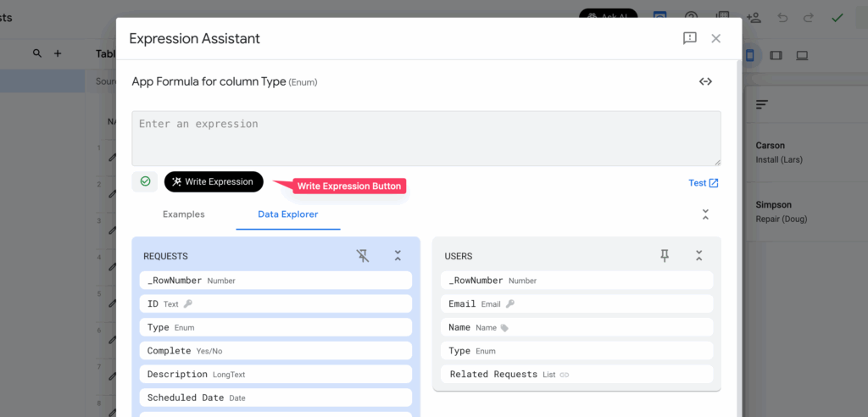Screen dimensions: 868x417
Task: Insert _RowNumber column from REQUESTS
Action: (275, 281)
